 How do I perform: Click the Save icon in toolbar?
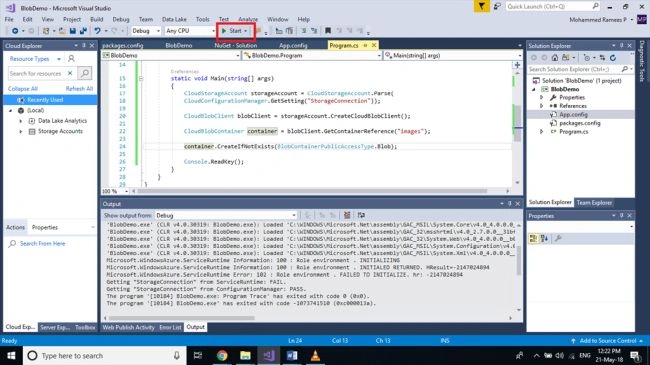coord(73,31)
